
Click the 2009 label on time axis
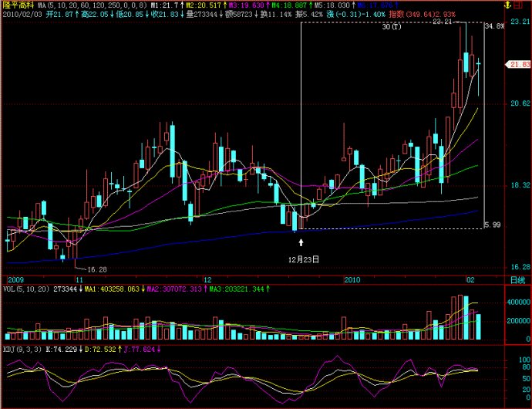15,279
